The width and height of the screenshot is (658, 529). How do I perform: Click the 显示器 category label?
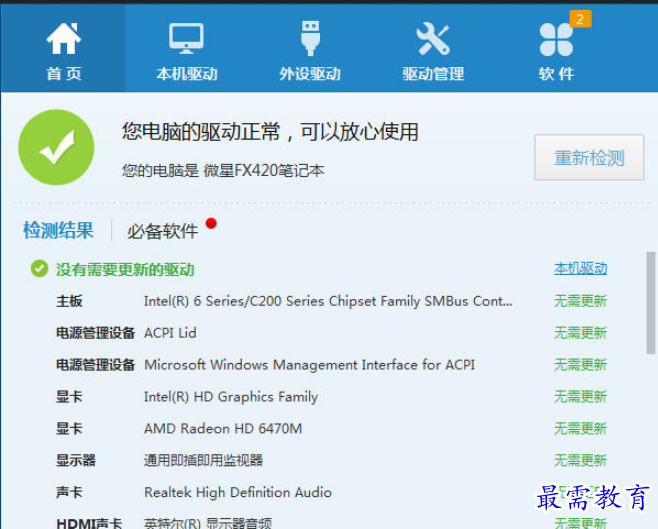[x=76, y=460]
